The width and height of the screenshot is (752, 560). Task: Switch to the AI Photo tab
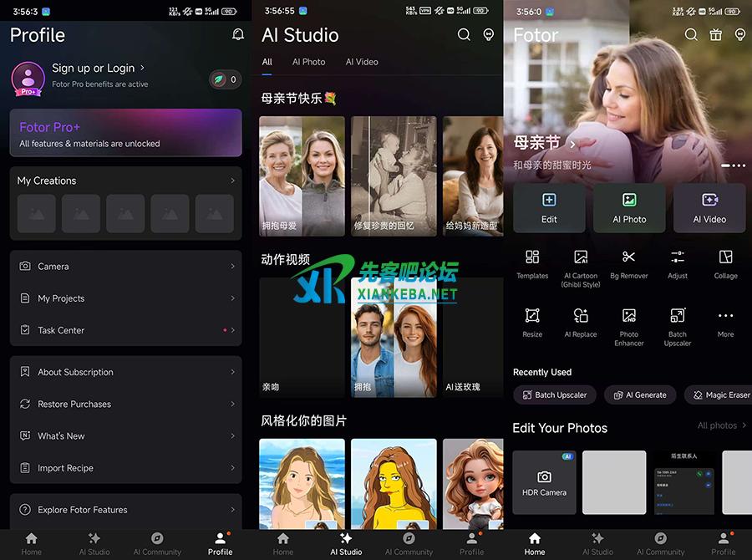(x=308, y=62)
